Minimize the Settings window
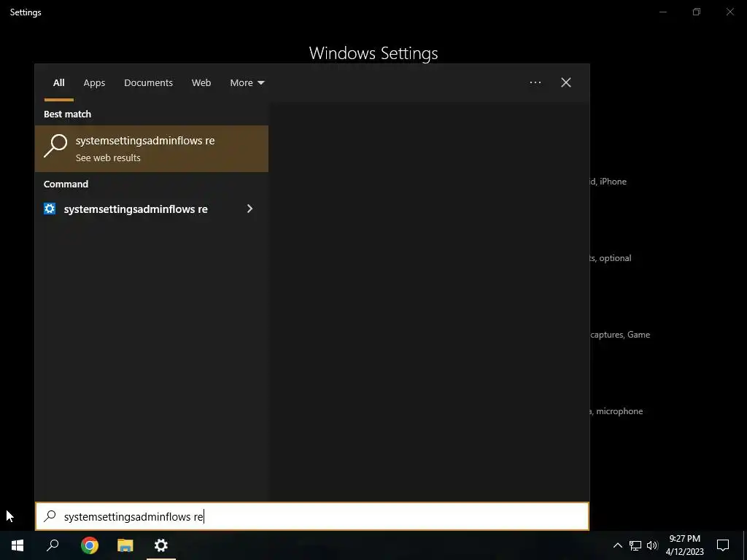747x560 pixels. point(663,12)
